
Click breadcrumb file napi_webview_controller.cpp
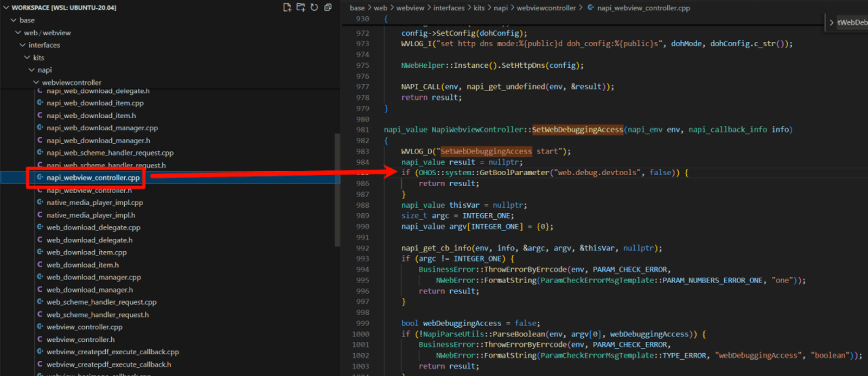643,8
